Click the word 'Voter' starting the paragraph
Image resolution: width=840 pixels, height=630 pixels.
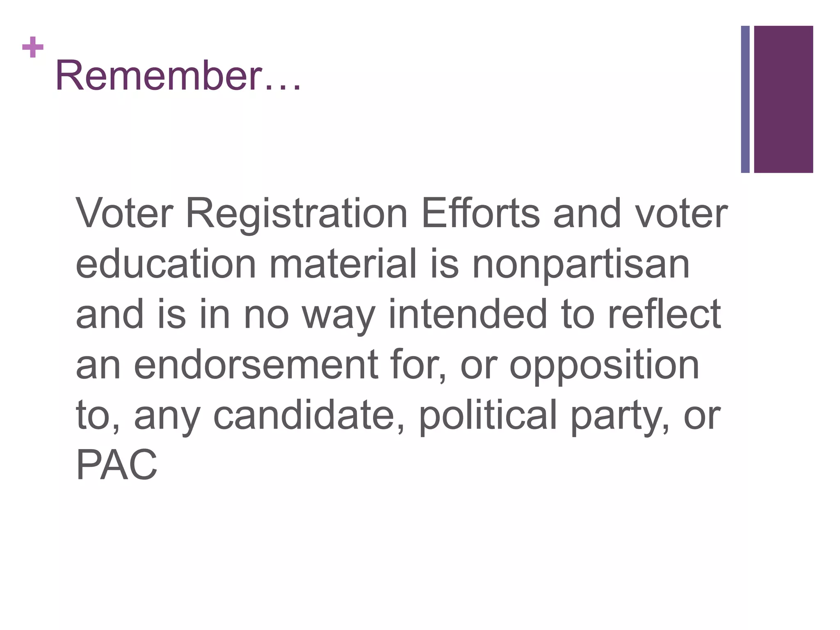click(124, 213)
